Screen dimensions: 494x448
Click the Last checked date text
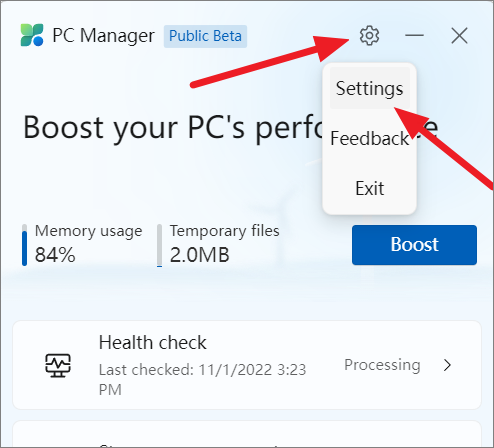[202, 380]
